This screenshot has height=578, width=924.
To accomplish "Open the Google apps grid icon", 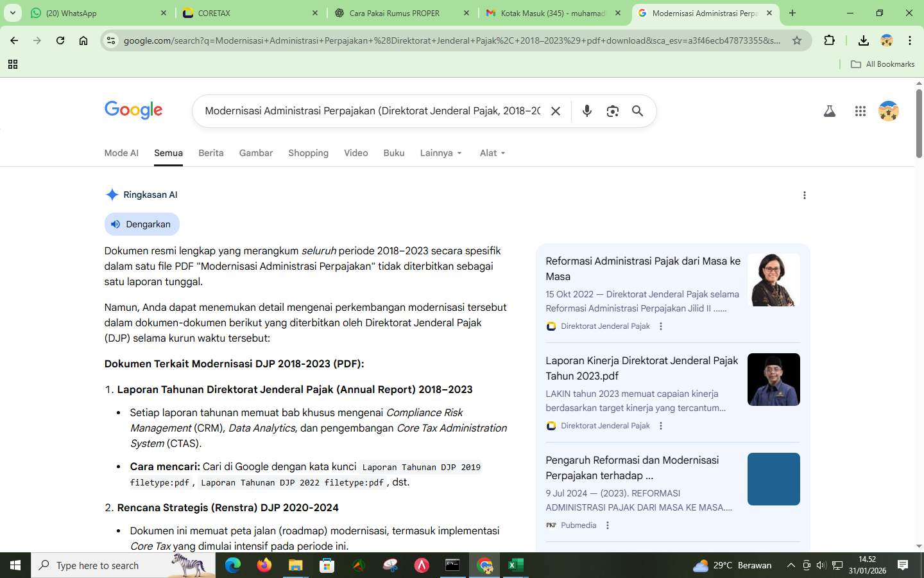I will [x=860, y=111].
